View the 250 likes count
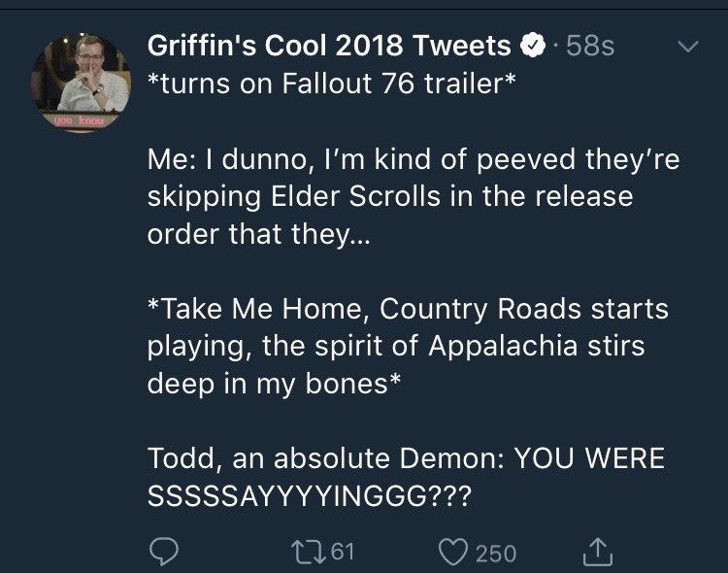This screenshot has width=728, height=573. 496,553
